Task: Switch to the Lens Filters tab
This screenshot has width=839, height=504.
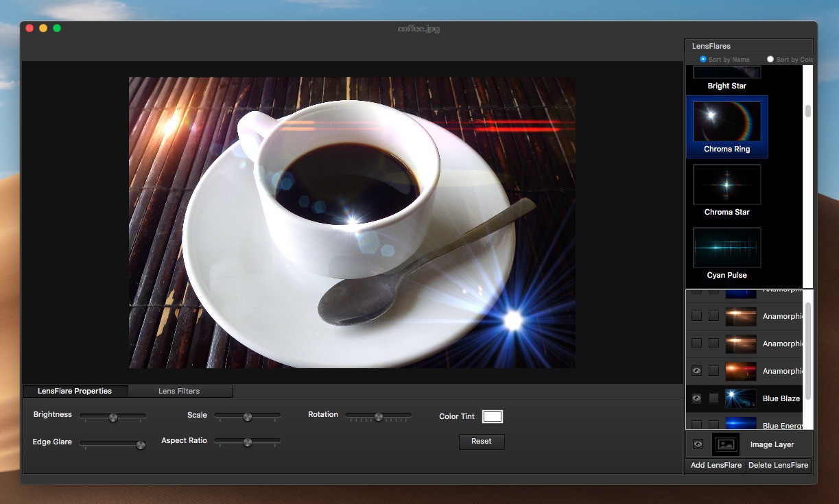Action: [x=179, y=391]
